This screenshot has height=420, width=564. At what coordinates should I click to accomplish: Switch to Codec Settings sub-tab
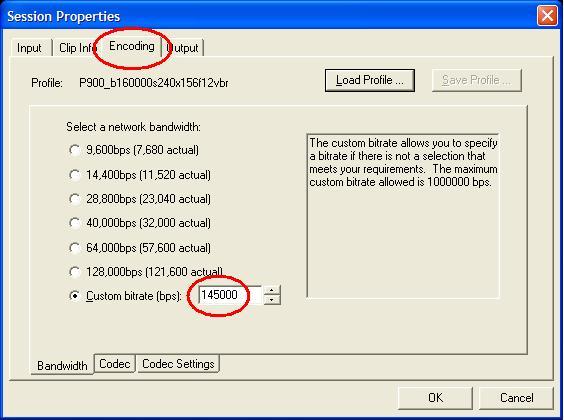point(178,364)
